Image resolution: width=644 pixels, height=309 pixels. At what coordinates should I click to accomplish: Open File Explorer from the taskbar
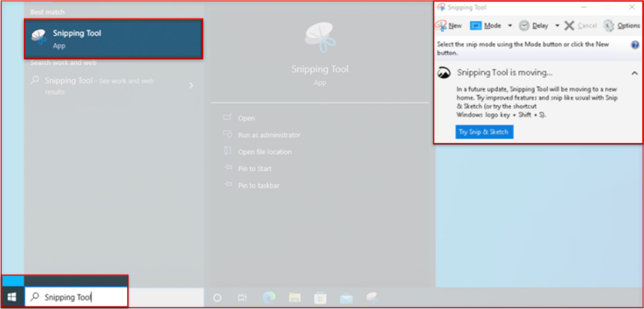(x=294, y=298)
